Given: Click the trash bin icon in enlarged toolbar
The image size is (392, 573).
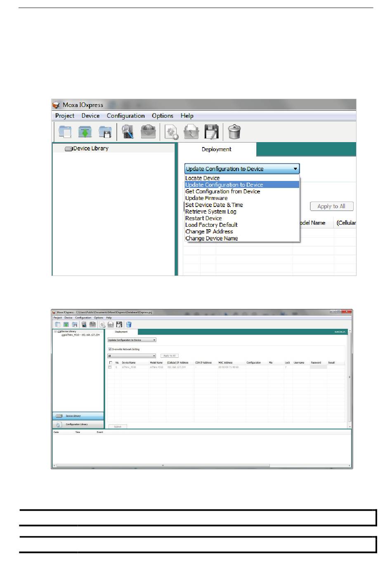Looking at the screenshot, I should coord(234,132).
